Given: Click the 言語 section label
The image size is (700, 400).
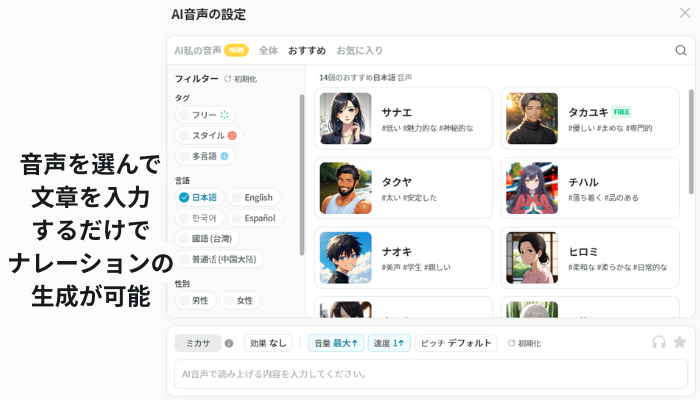Looking at the screenshot, I should tap(182, 181).
